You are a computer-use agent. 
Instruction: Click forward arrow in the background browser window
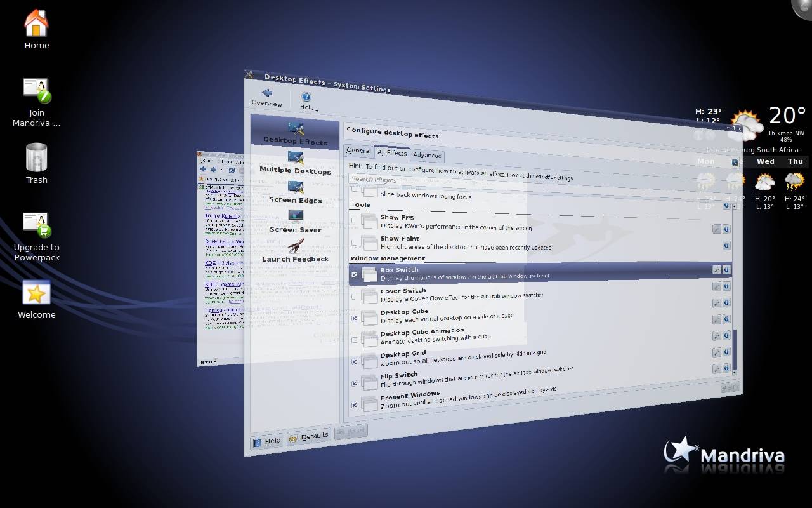[214, 170]
